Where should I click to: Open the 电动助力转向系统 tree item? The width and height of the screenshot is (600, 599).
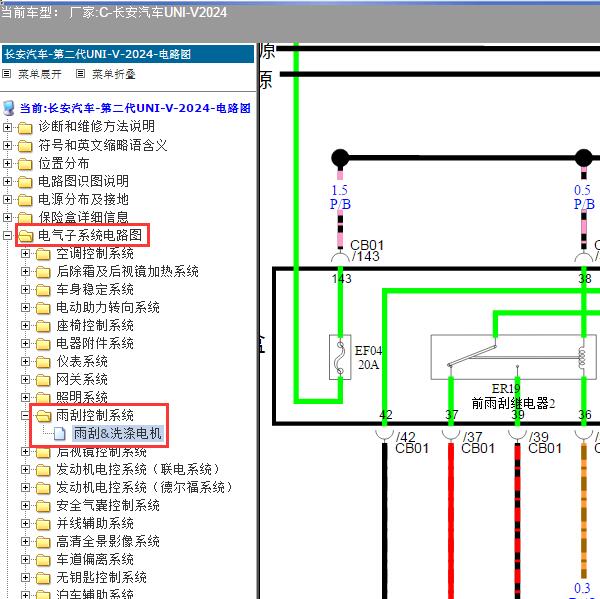108,307
